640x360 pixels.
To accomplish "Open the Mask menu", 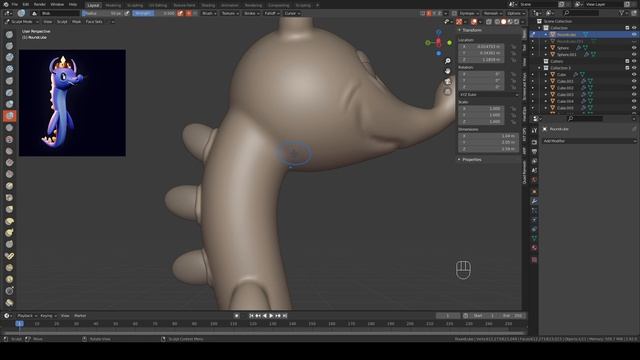I will (x=76, y=21).
